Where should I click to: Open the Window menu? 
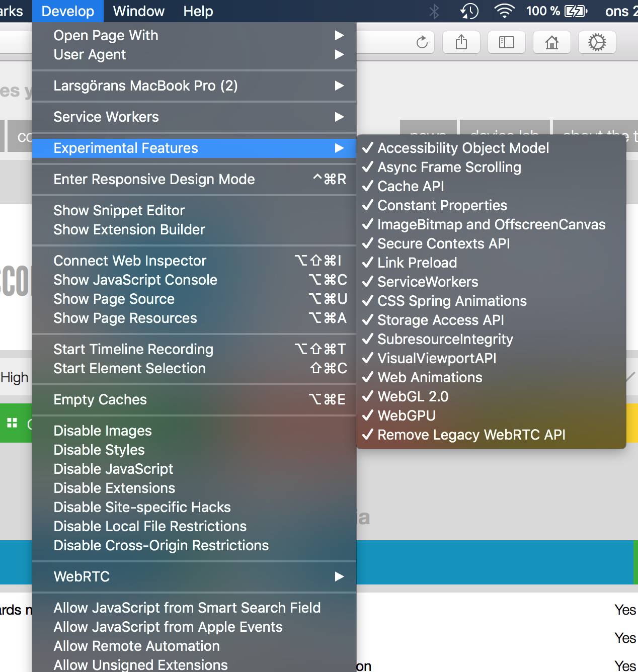[139, 11]
